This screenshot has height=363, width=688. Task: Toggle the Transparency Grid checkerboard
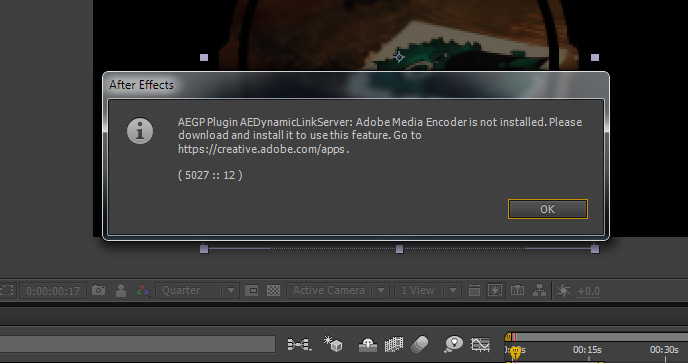[x=273, y=291]
